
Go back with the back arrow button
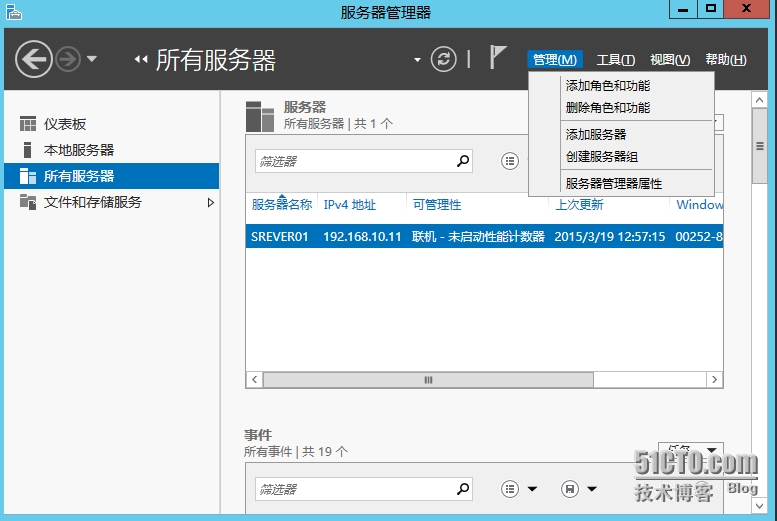pyautogui.click(x=34, y=59)
